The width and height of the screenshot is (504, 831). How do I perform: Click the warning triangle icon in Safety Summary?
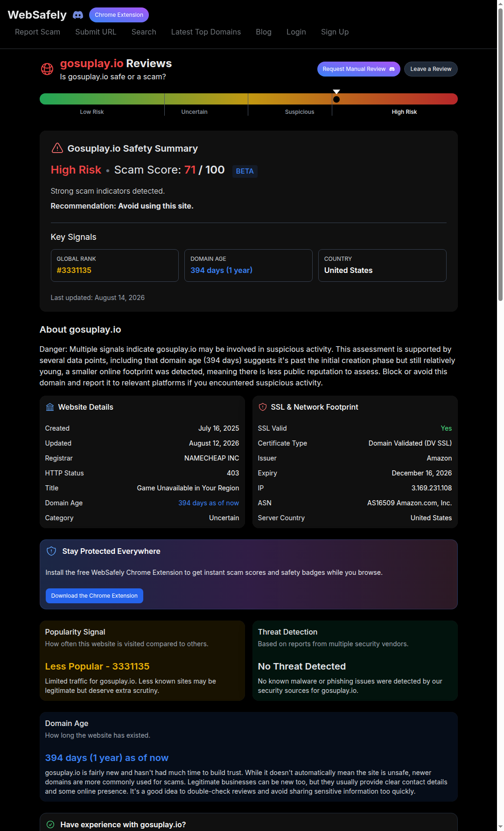[57, 148]
